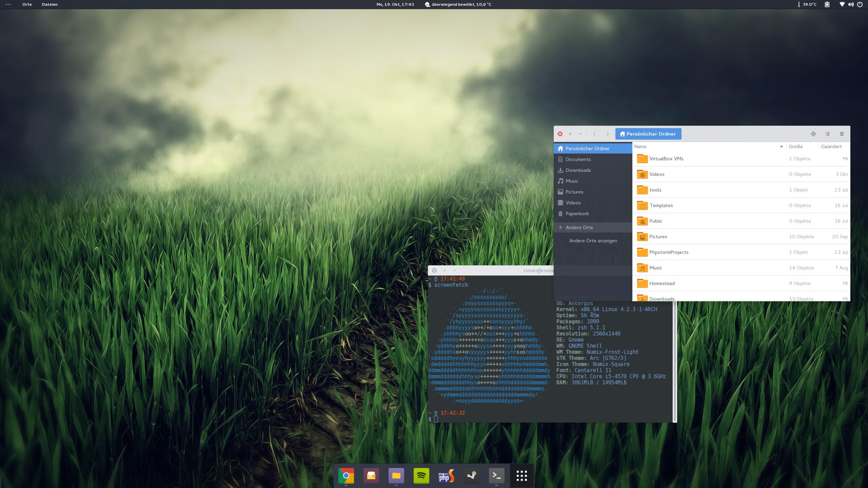Screen dimensions: 868x488
Task: Launch Spotify from the dock
Action: pyautogui.click(x=421, y=476)
